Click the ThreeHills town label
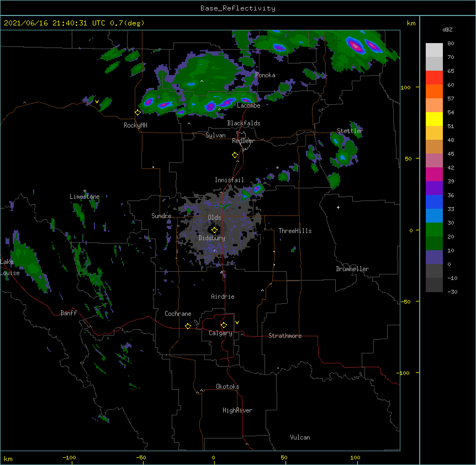 click(x=295, y=231)
